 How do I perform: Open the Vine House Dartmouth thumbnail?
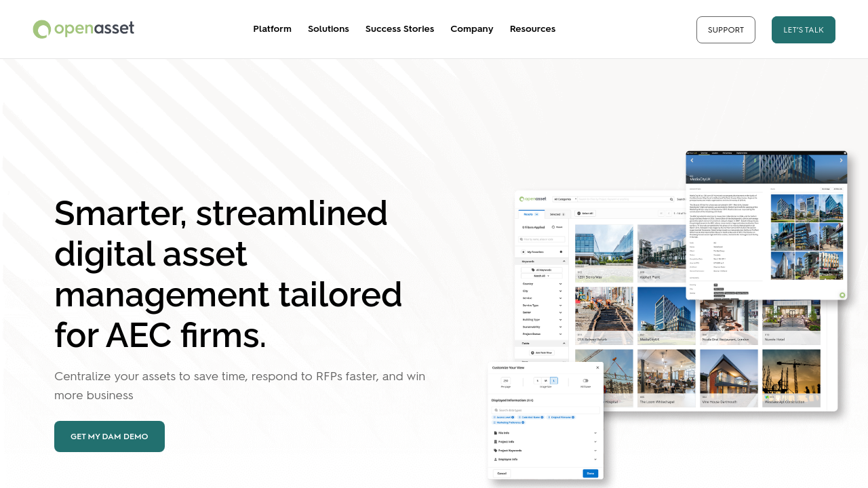click(729, 378)
